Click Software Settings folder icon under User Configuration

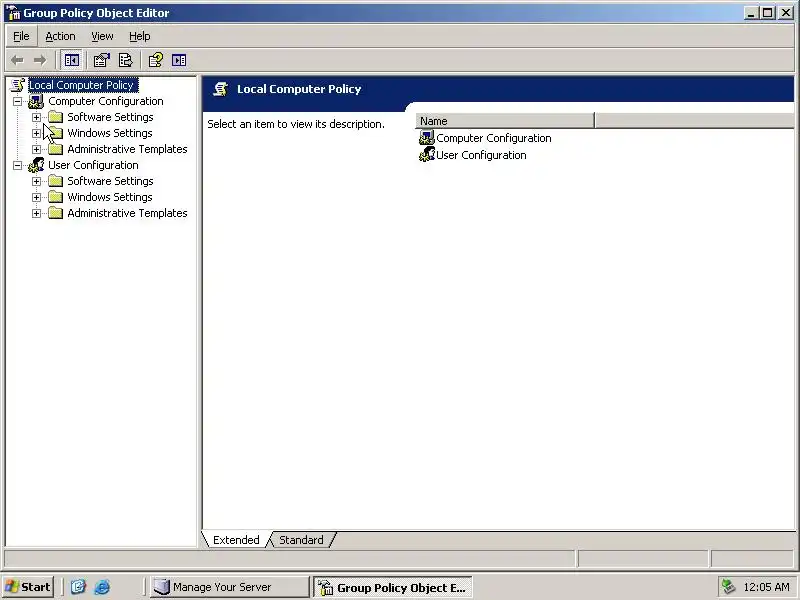(56, 181)
